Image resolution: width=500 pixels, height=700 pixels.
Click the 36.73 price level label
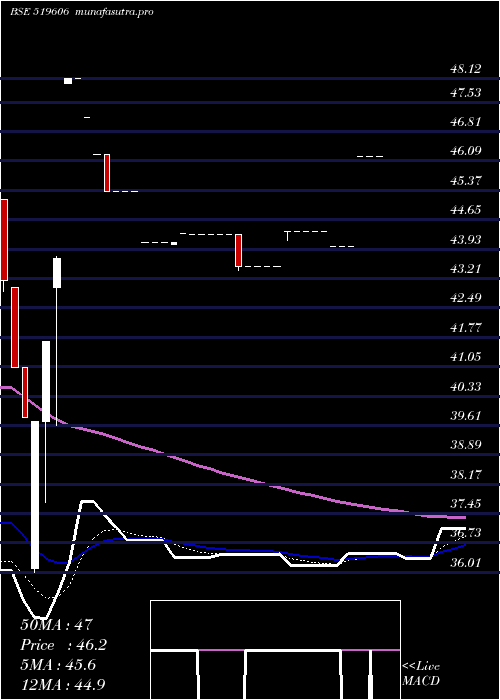[466, 533]
